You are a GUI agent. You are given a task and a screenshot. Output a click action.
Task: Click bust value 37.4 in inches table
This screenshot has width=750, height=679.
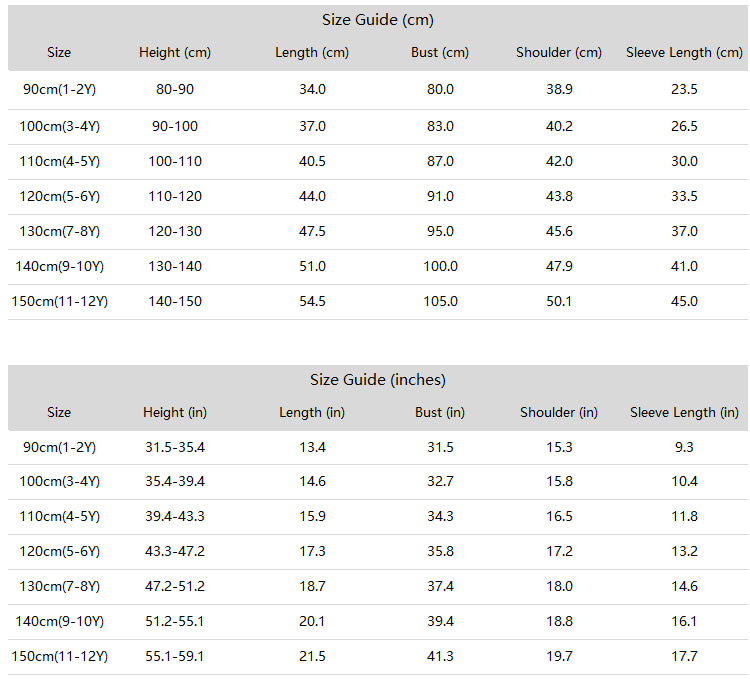(x=440, y=586)
